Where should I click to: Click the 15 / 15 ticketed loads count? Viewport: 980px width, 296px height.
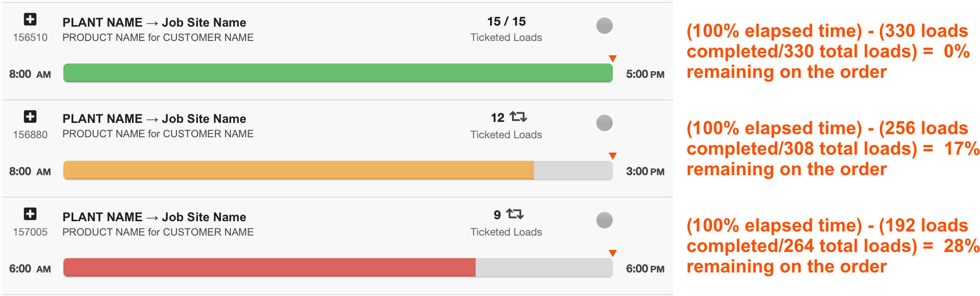point(506,22)
